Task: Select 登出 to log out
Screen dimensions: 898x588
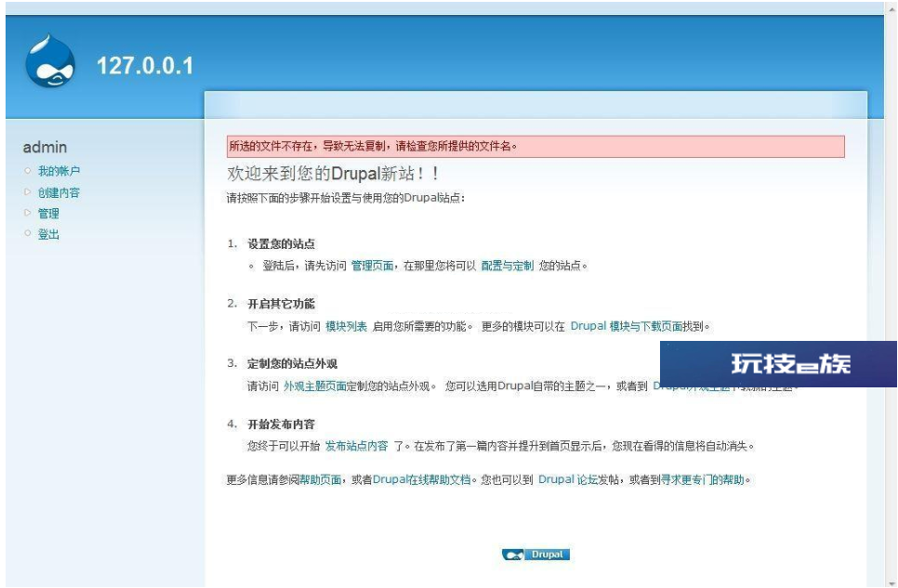Action: 48,234
